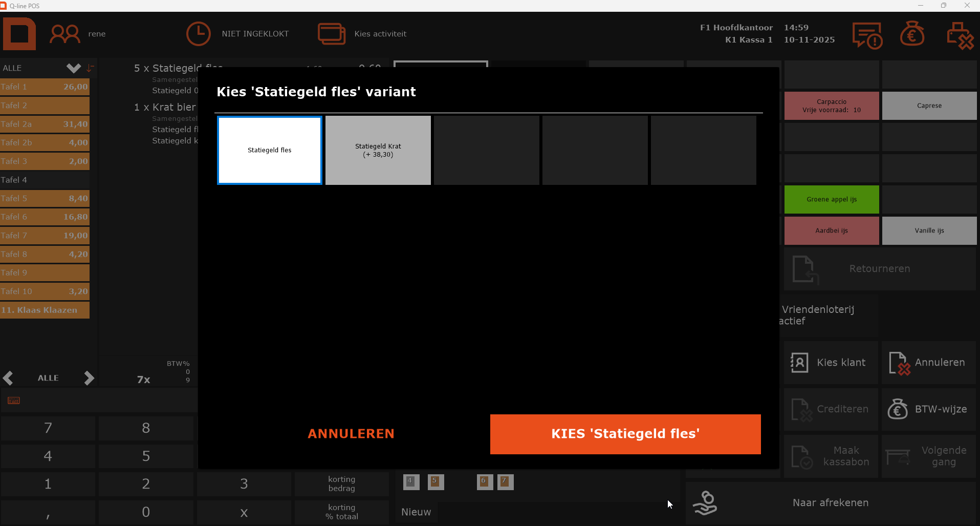This screenshot has width=980, height=526.
Task: Click the sort order arrow beside ALLE
Action: pos(91,68)
